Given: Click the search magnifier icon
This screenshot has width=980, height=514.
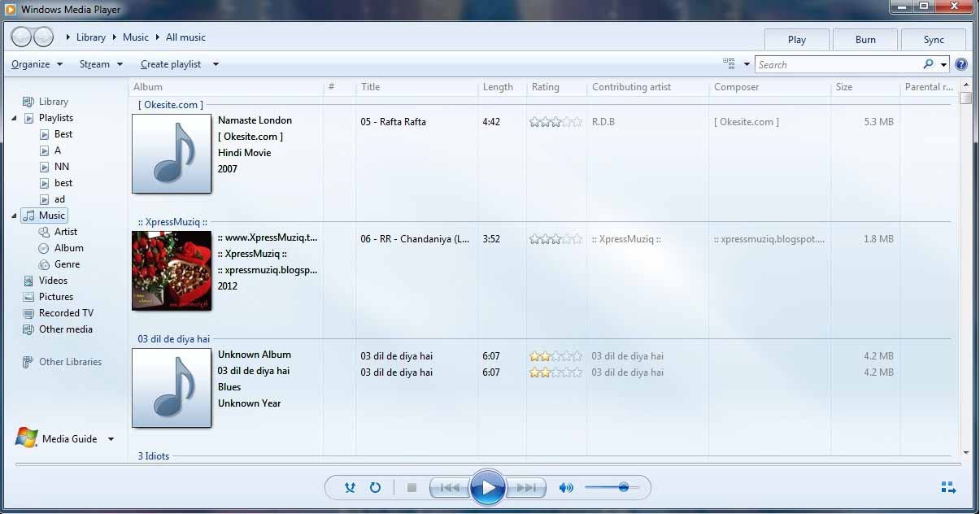Looking at the screenshot, I should click(928, 64).
